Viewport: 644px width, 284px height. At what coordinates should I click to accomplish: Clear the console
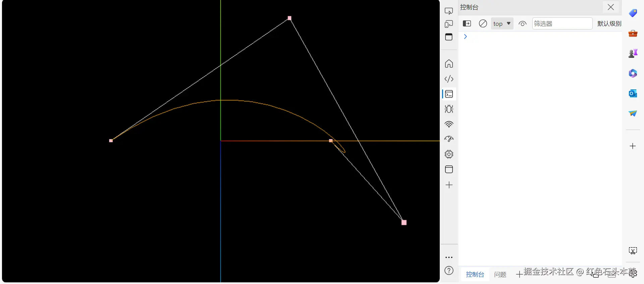(x=483, y=23)
